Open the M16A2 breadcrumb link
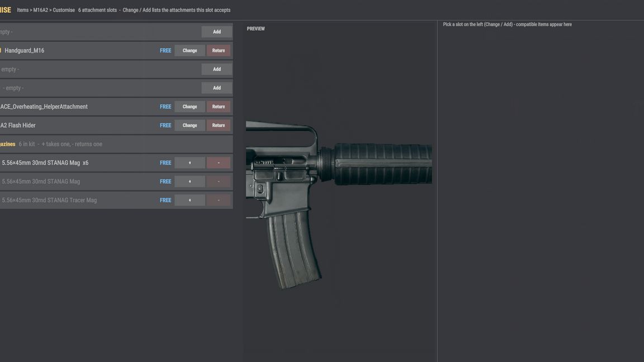Viewport: 644px width, 362px height. click(41, 10)
